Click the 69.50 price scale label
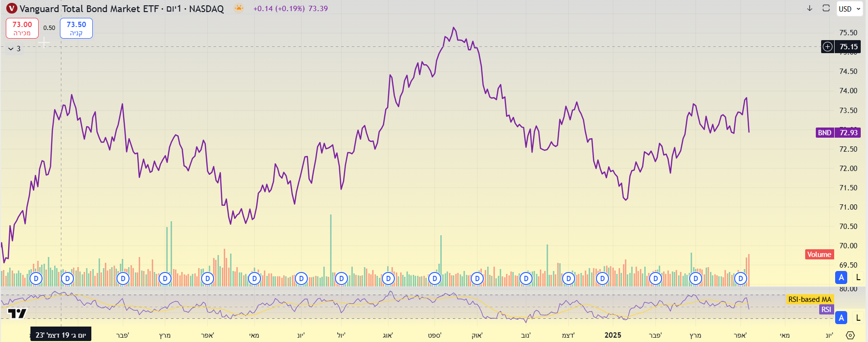 coord(848,265)
